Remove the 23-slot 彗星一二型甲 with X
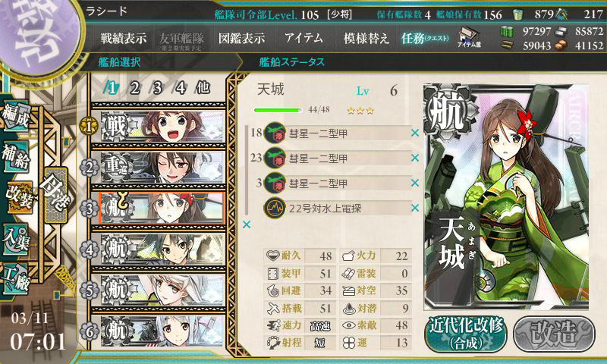 [x=415, y=158]
